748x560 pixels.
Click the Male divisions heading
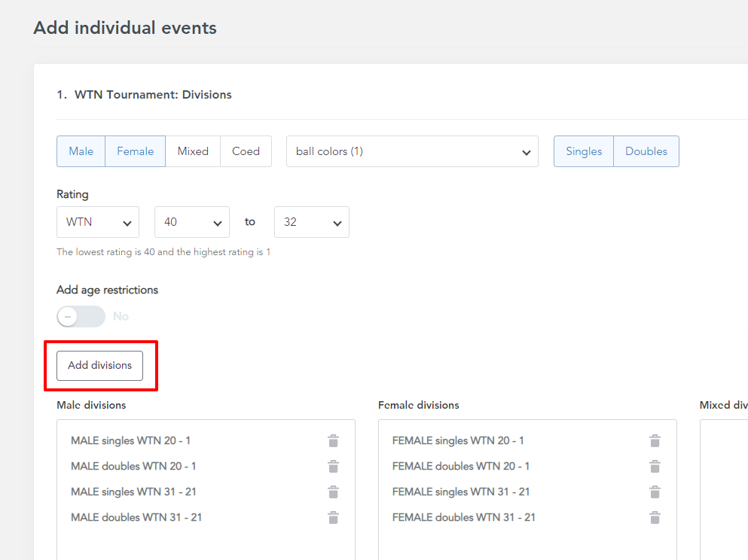(x=91, y=405)
